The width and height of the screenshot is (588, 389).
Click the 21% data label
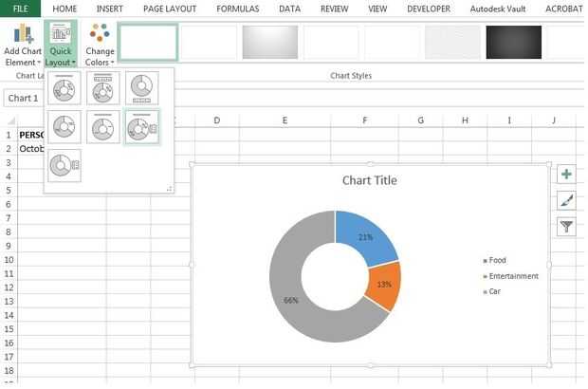365,237
